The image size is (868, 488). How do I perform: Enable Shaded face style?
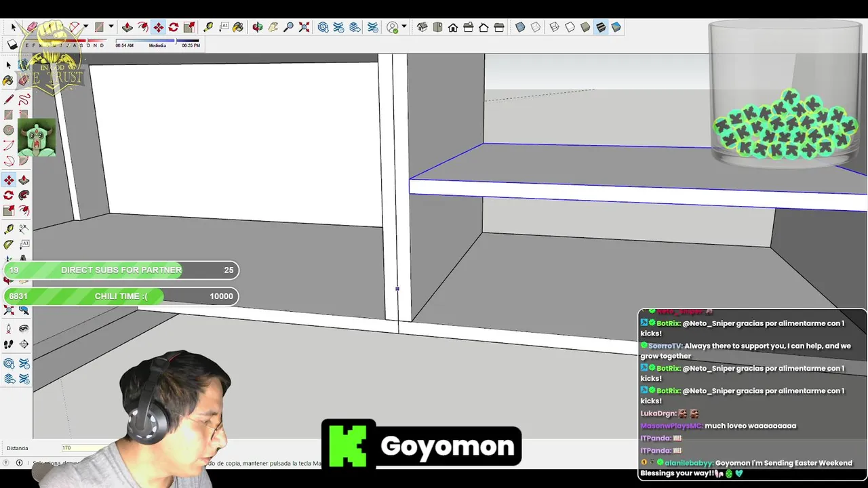[585, 27]
